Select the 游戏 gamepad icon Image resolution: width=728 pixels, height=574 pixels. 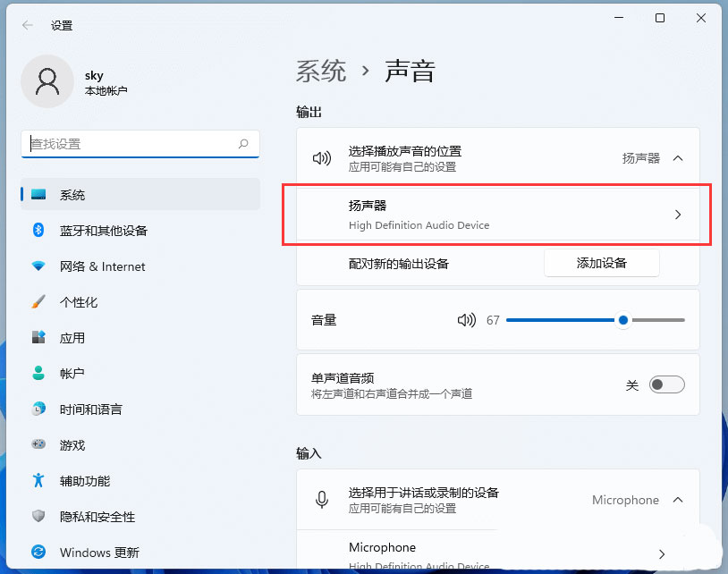click(x=38, y=445)
